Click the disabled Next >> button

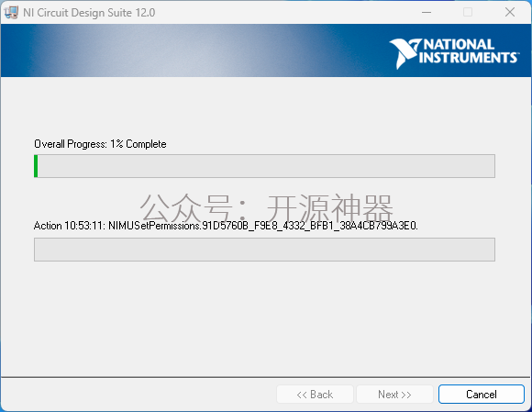click(394, 394)
